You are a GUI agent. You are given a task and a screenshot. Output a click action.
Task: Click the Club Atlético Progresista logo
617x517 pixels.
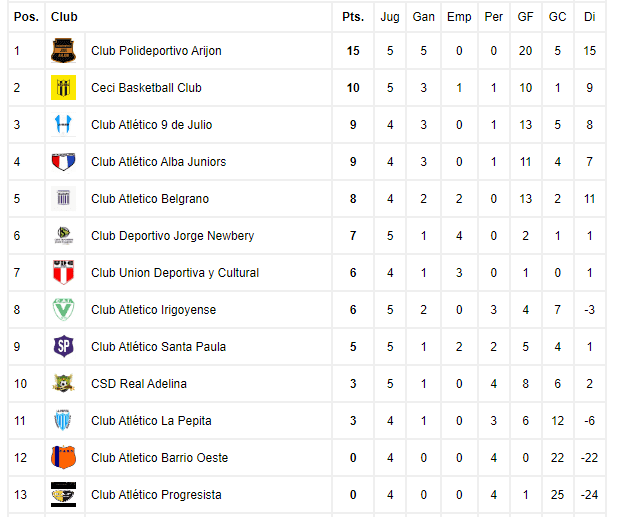point(63,495)
